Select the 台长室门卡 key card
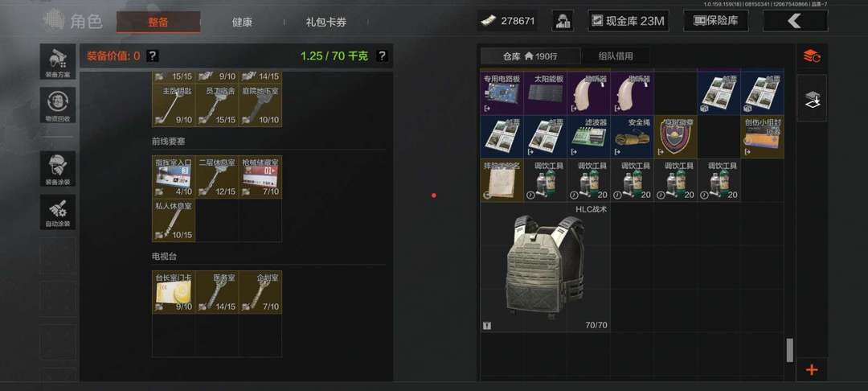Image resolution: width=868 pixels, height=391 pixels. (x=174, y=292)
